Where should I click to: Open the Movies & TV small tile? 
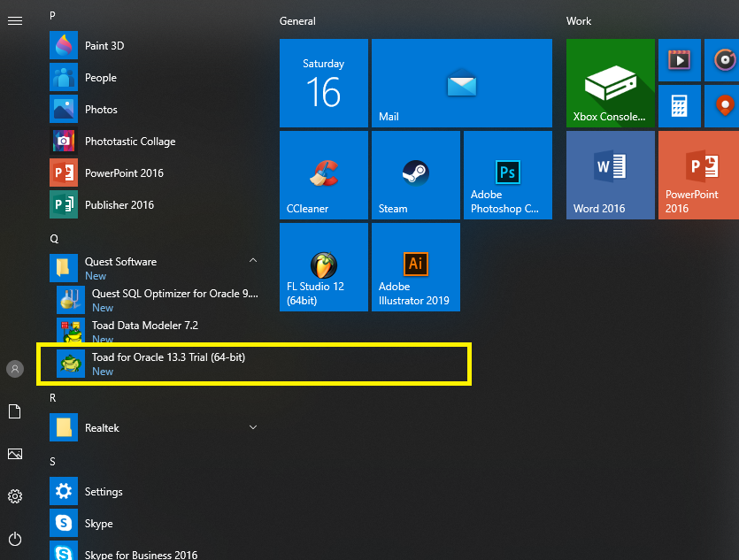coord(680,60)
